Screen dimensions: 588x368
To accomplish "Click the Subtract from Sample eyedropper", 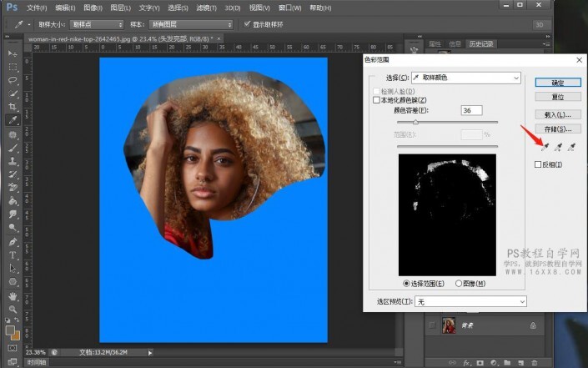I will 571,147.
